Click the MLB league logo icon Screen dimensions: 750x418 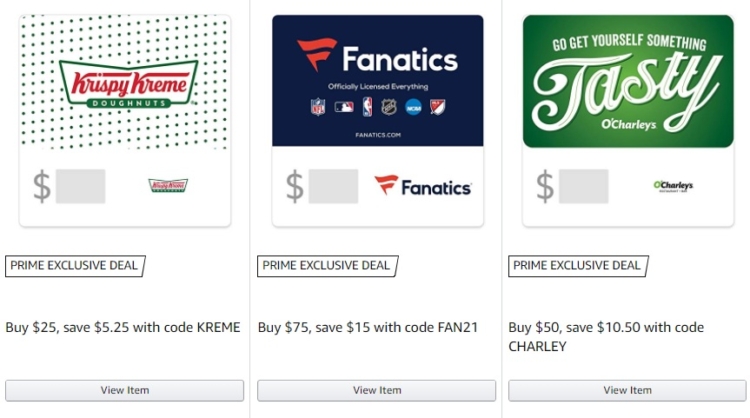click(344, 107)
